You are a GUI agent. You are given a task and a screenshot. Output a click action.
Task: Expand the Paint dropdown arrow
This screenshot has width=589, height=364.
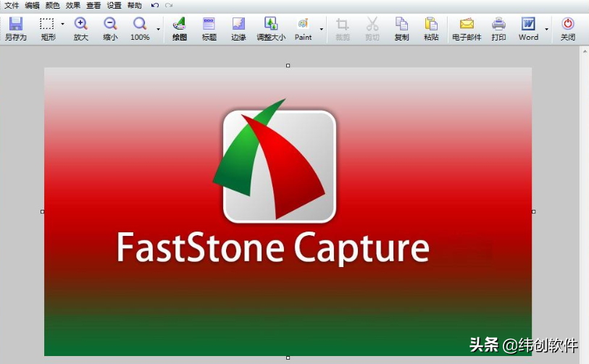(322, 30)
